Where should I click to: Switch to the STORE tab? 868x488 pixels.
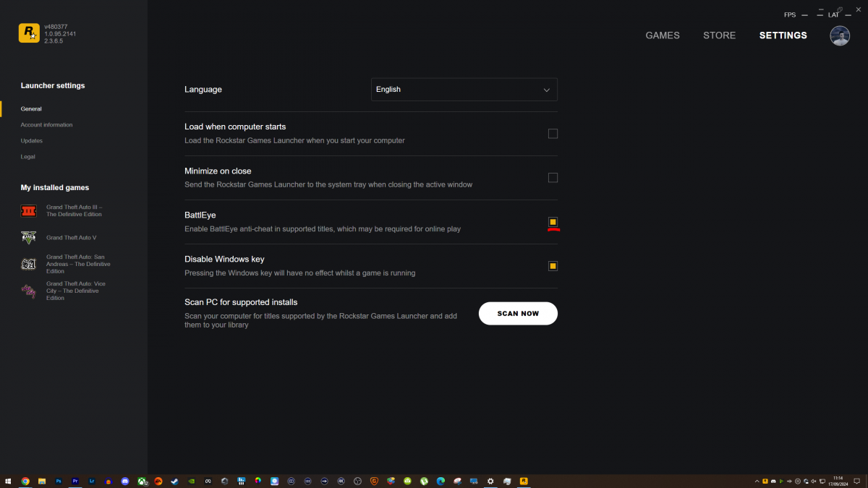tap(719, 35)
